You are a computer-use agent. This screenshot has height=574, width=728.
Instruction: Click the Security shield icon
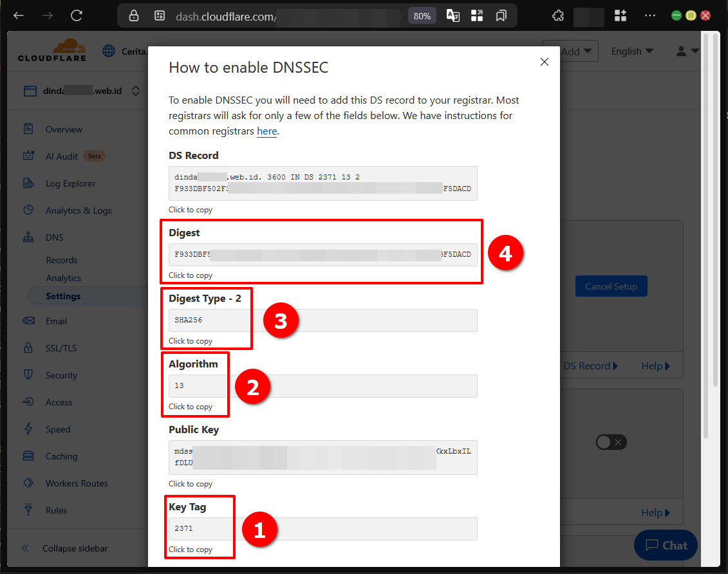pos(28,375)
